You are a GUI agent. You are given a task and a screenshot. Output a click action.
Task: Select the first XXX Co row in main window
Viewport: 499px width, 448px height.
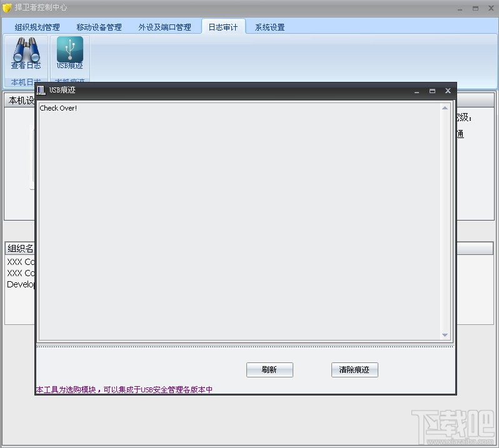(21, 262)
